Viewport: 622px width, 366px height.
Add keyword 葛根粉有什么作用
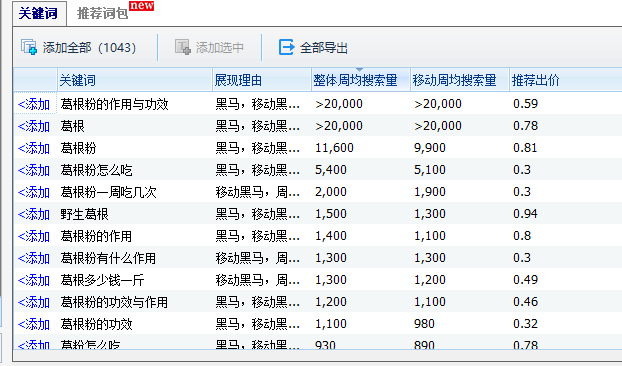point(34,259)
